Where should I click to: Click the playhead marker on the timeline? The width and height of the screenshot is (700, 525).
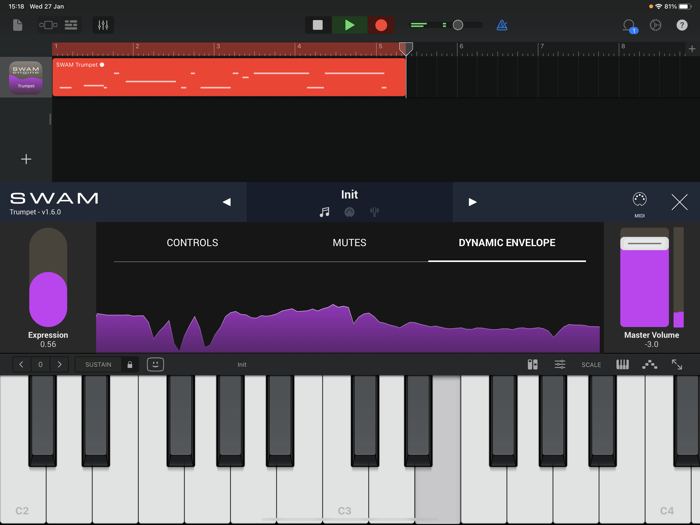pyautogui.click(x=405, y=48)
